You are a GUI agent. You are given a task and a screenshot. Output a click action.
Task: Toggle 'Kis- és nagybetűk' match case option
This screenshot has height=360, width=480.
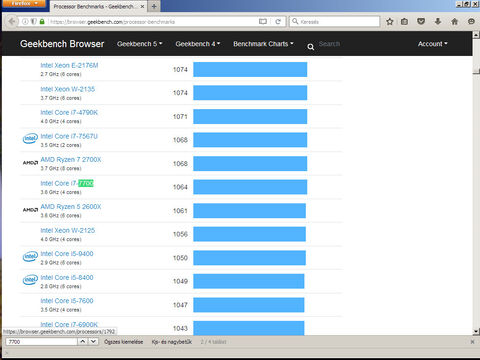172,342
